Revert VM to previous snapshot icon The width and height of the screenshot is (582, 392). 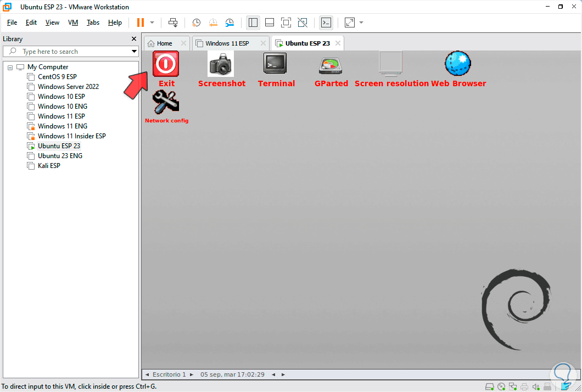[x=213, y=23]
